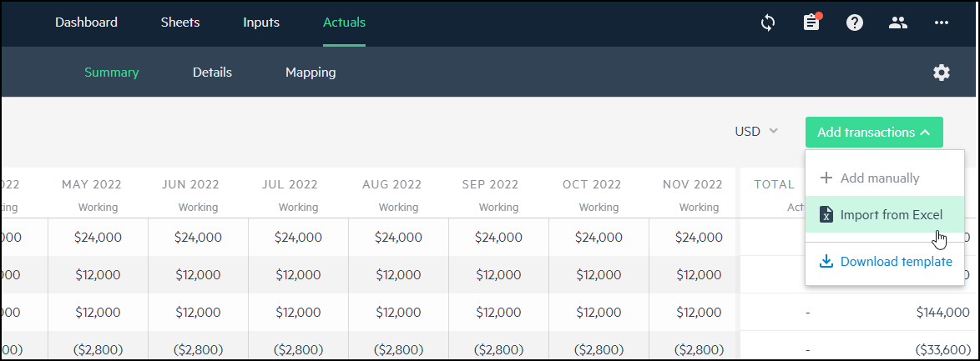Image resolution: width=980 pixels, height=361 pixels.
Task: Open the help question mark icon
Action: click(855, 23)
